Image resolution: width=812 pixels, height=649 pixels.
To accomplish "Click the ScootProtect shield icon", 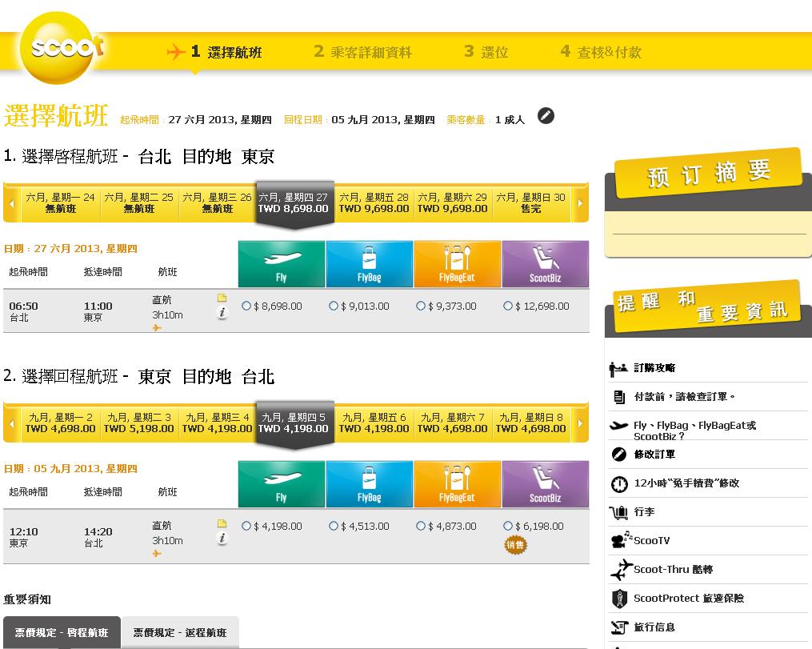I will pyautogui.click(x=619, y=599).
